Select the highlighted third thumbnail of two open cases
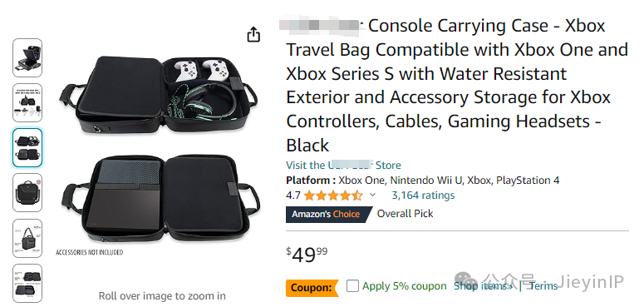 pos(27,147)
